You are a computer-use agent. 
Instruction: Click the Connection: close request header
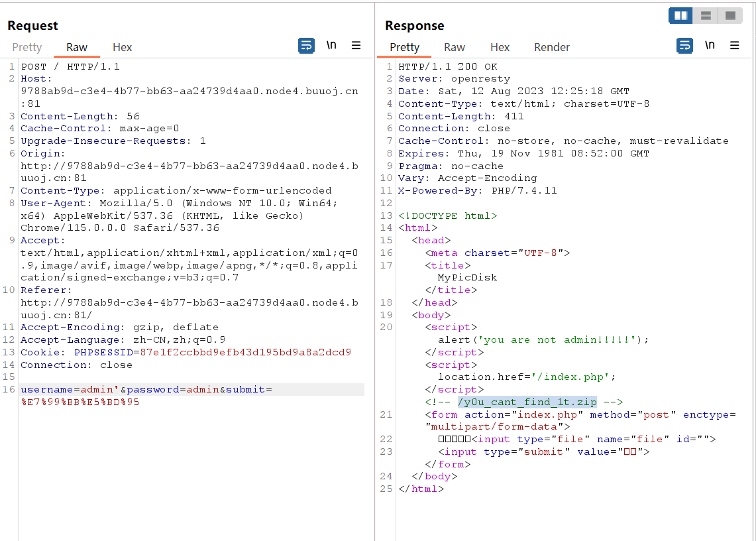click(76, 365)
